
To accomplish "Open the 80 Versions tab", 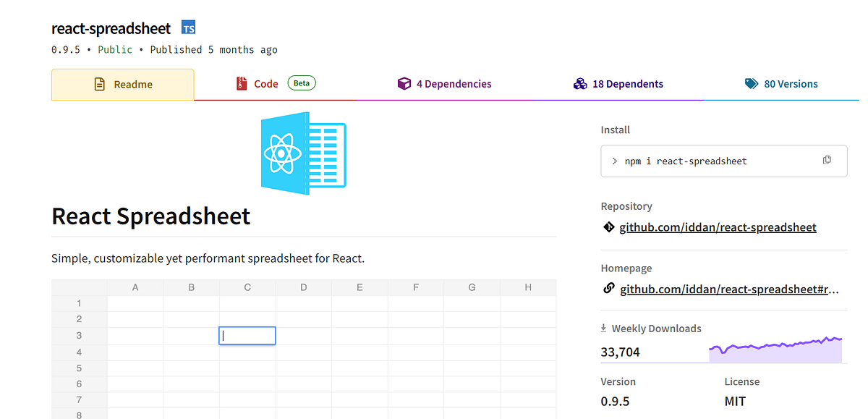I will 791,83.
